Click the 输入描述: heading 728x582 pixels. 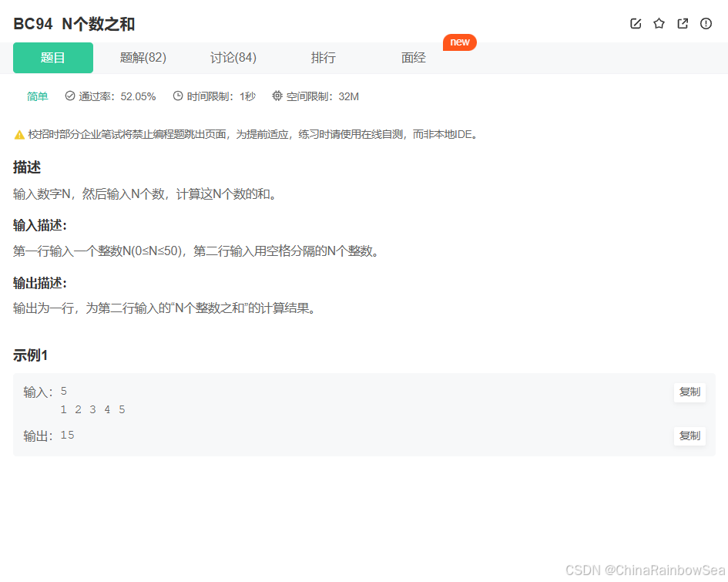[40, 225]
